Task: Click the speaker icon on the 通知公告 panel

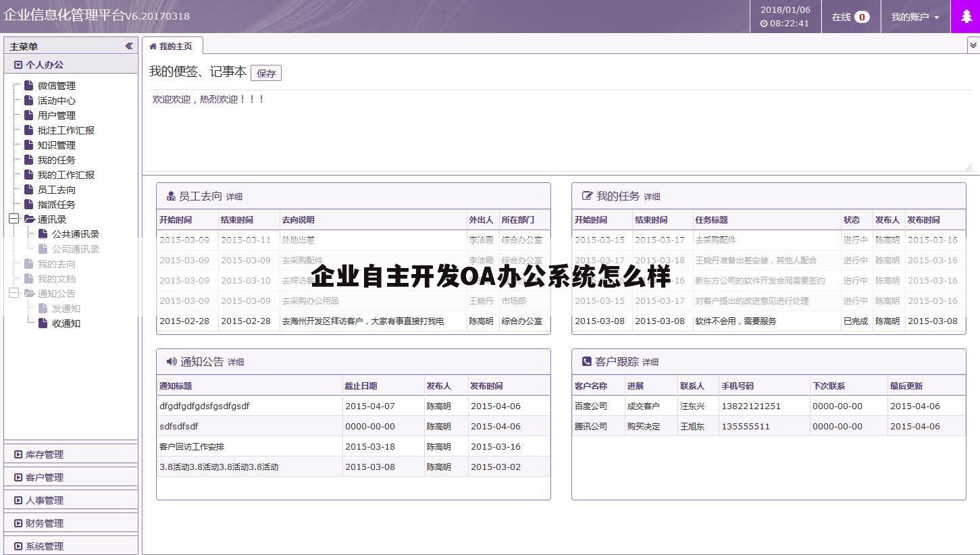Action: (172, 361)
